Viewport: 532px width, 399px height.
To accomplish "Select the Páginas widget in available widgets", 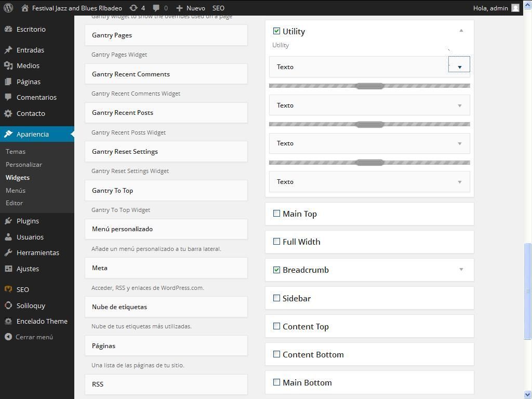I will click(166, 345).
